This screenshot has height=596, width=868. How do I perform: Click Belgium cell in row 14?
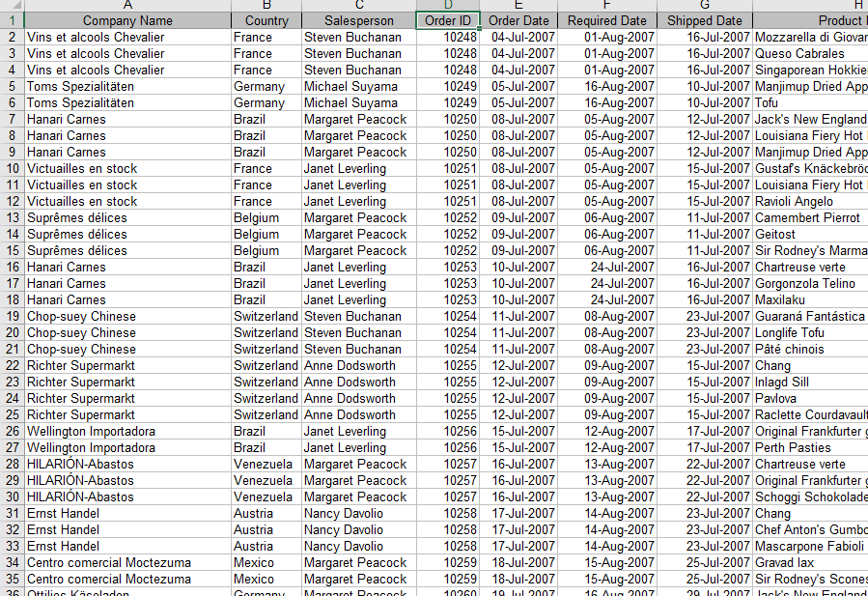(x=266, y=235)
